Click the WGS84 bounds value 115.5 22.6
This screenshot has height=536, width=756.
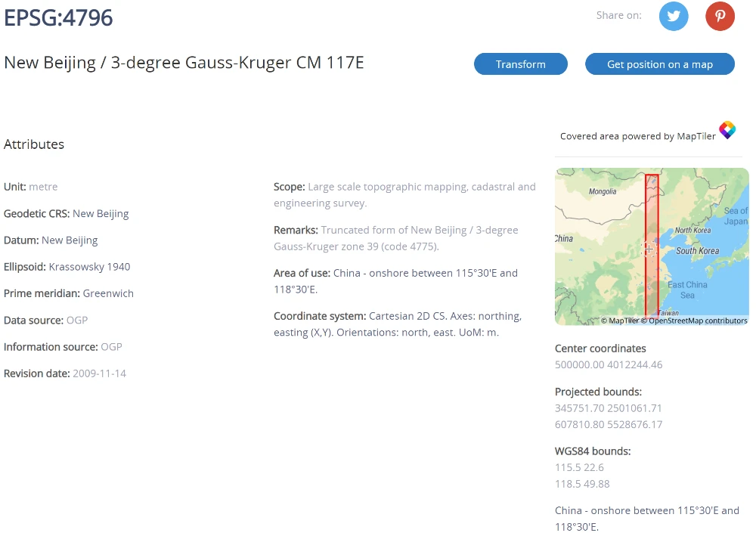[579, 467]
